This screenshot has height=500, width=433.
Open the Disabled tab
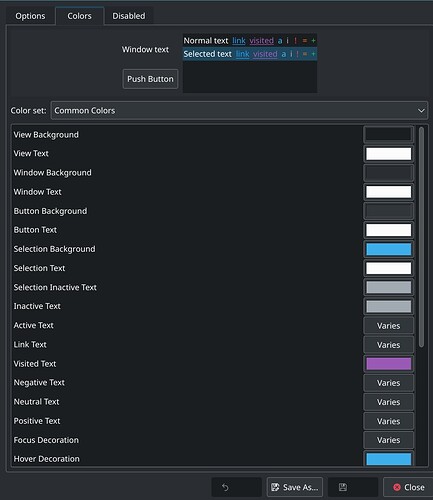(x=129, y=16)
